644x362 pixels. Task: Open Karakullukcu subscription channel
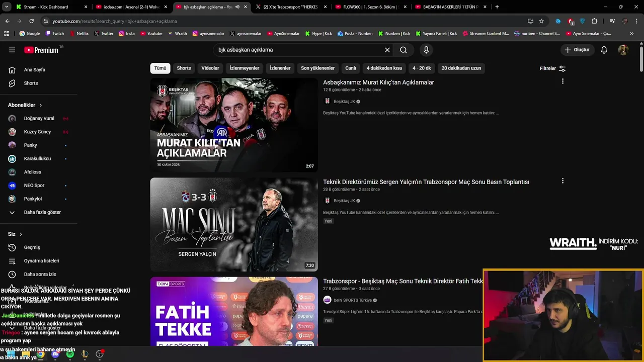(x=38, y=158)
